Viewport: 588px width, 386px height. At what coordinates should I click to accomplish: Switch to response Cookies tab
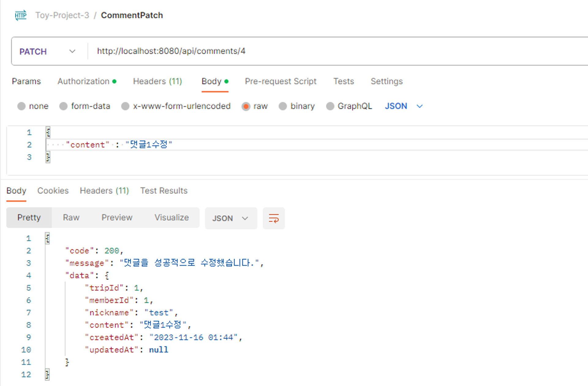pyautogui.click(x=53, y=191)
